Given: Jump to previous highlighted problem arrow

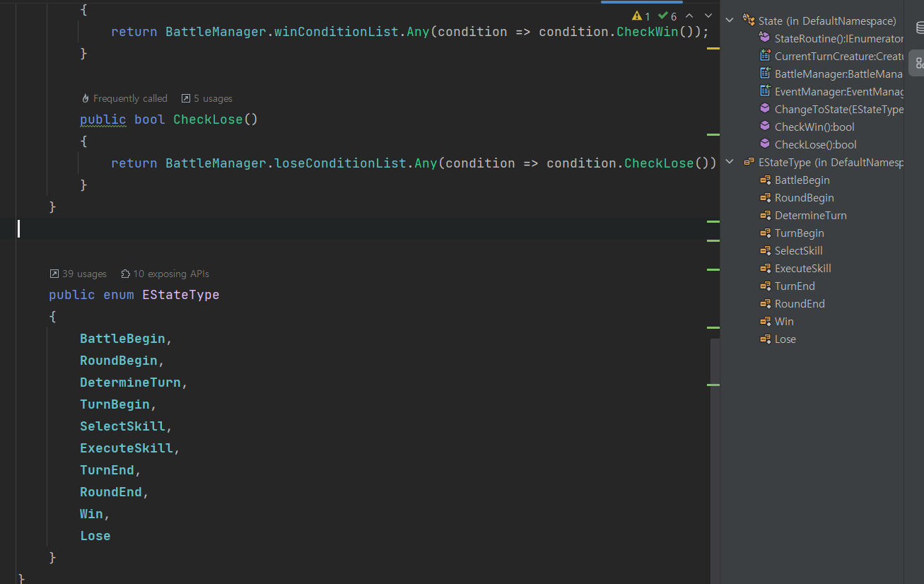Looking at the screenshot, I should [x=689, y=16].
